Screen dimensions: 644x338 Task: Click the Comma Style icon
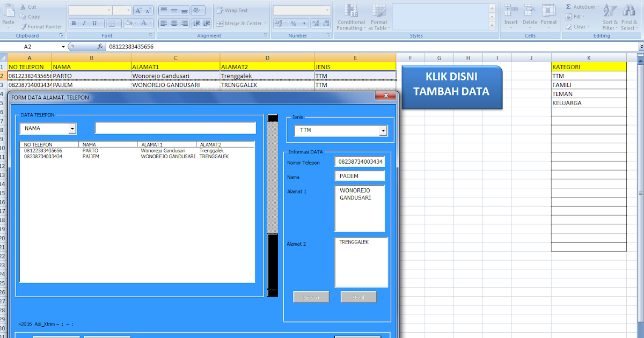pyautogui.click(x=304, y=24)
